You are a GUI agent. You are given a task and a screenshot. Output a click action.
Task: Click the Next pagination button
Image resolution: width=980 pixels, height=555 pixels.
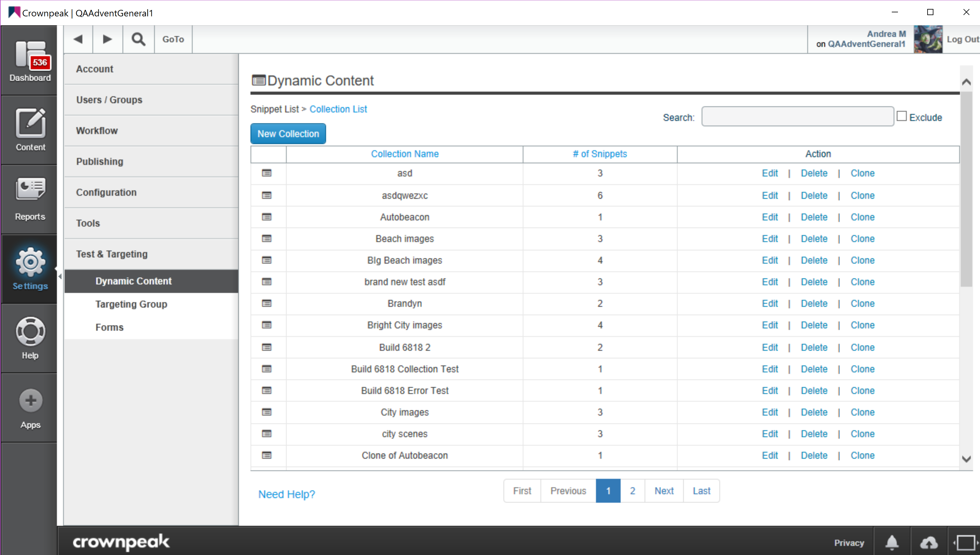tap(664, 491)
